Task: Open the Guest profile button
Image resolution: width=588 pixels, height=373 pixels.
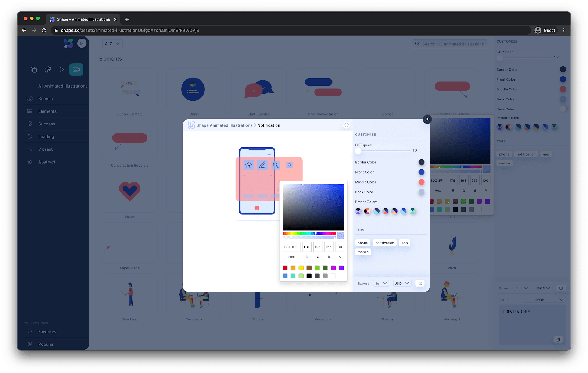Action: 545,30
